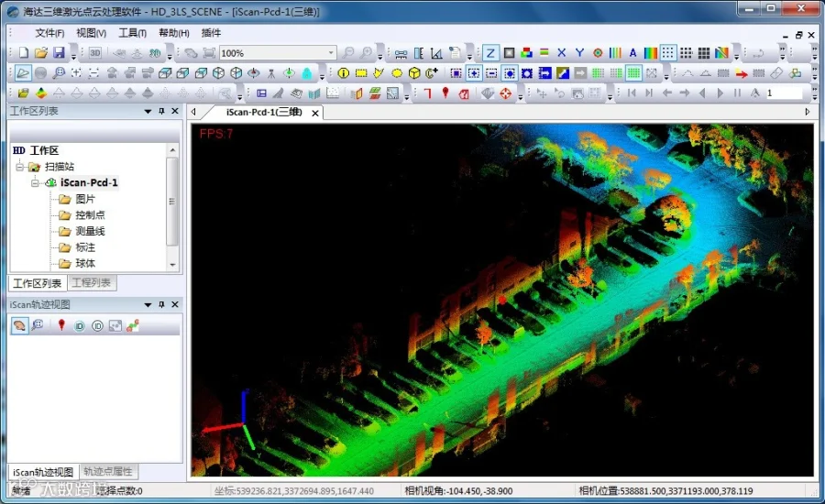Expand the file toolbar overflow arrow
This screenshot has width=825, height=504.
pyautogui.click(x=73, y=55)
